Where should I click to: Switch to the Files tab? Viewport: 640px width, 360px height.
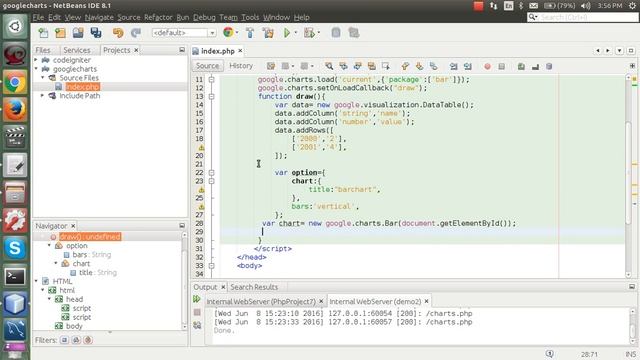click(43, 50)
